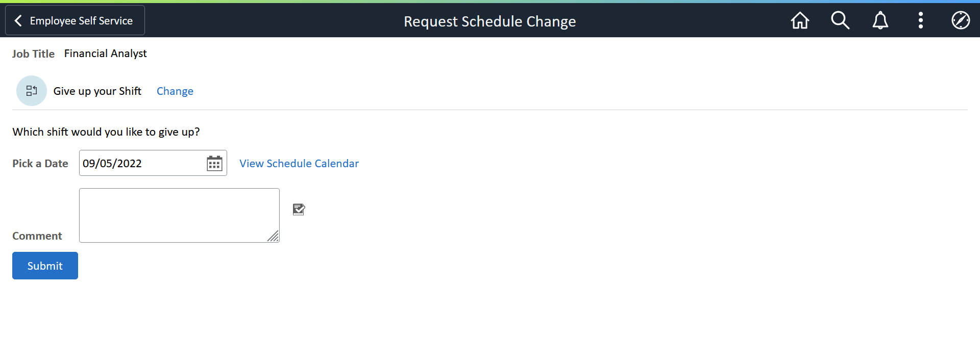Screen dimensions: 980x337
Task: Click the question 'Which shift would you like to give up?'
Action: pyautogui.click(x=106, y=132)
